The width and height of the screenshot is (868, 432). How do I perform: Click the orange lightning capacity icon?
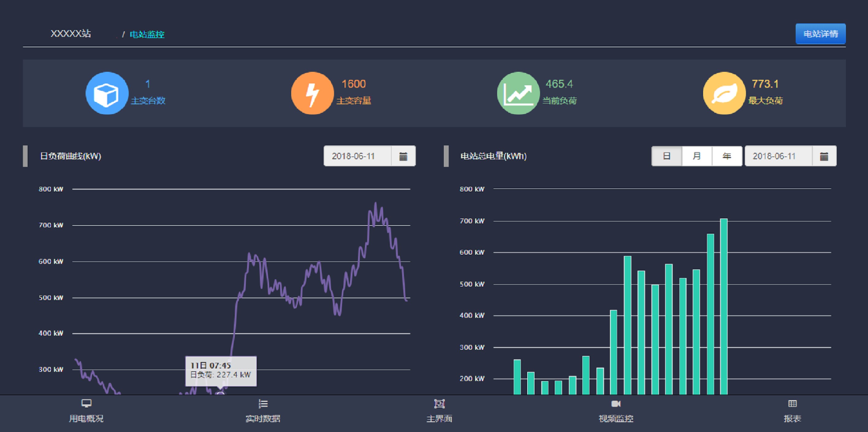tap(312, 93)
